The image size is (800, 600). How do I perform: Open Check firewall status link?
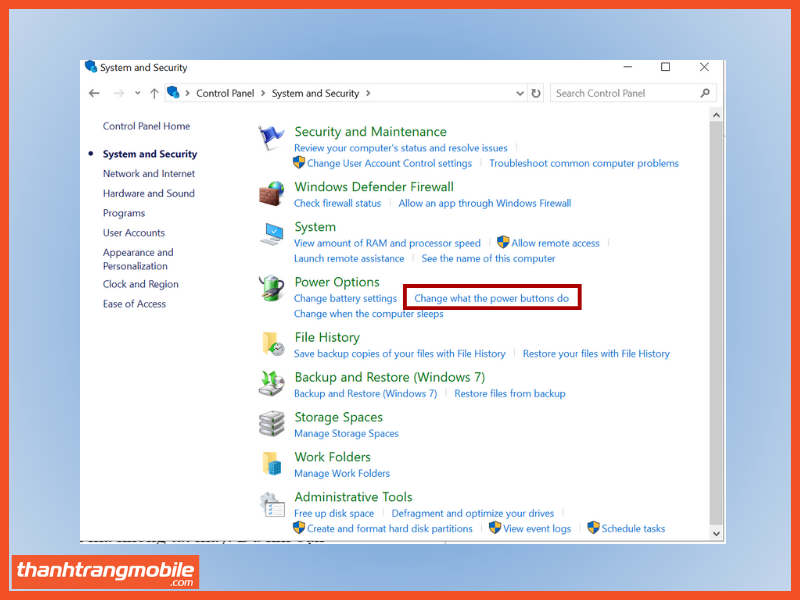pos(337,203)
